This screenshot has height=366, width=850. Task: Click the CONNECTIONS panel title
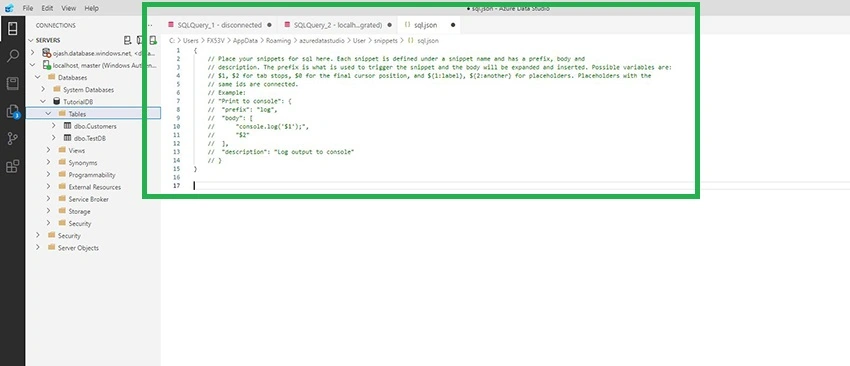tap(56, 25)
